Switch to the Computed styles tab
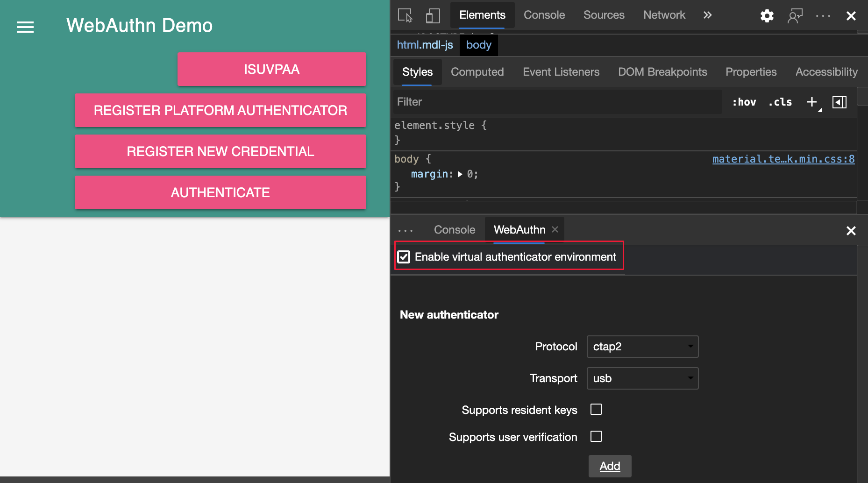 (x=477, y=72)
